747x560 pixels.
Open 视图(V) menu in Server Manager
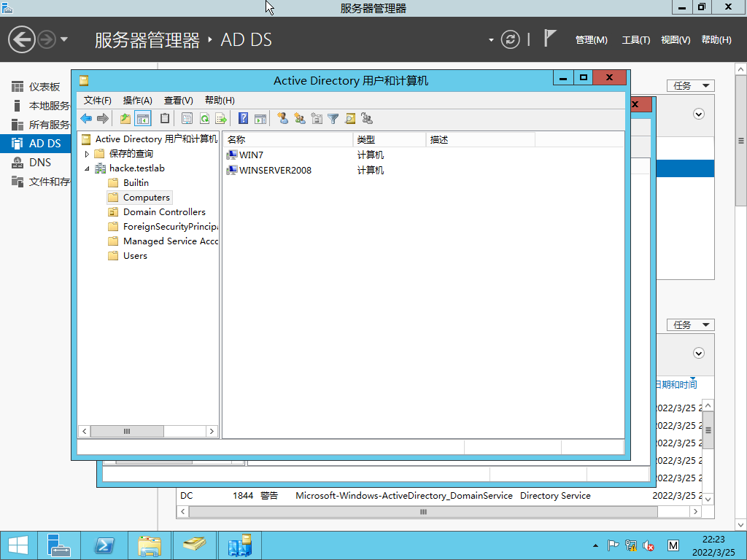(x=676, y=40)
